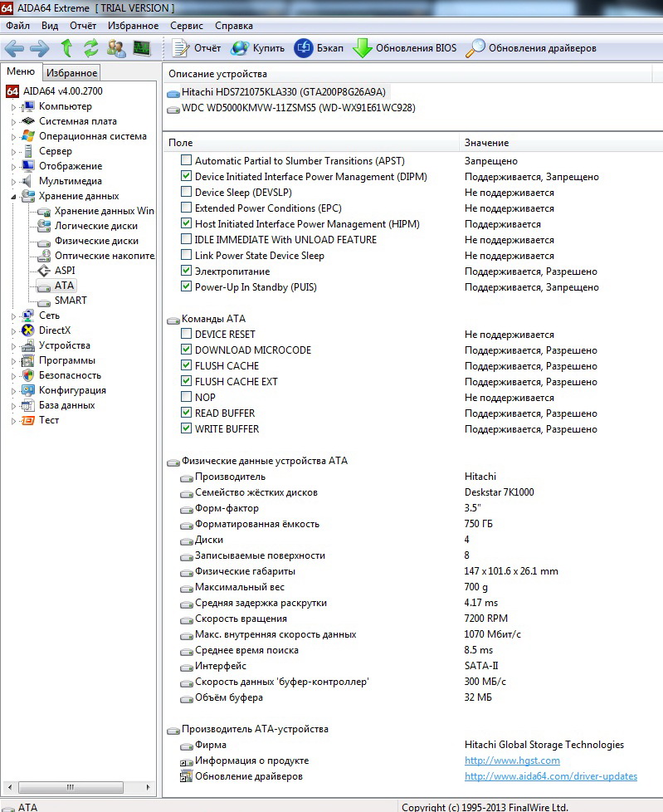Expand the Устройства tree node
Viewport: 663px width, 812px height.
[13, 346]
